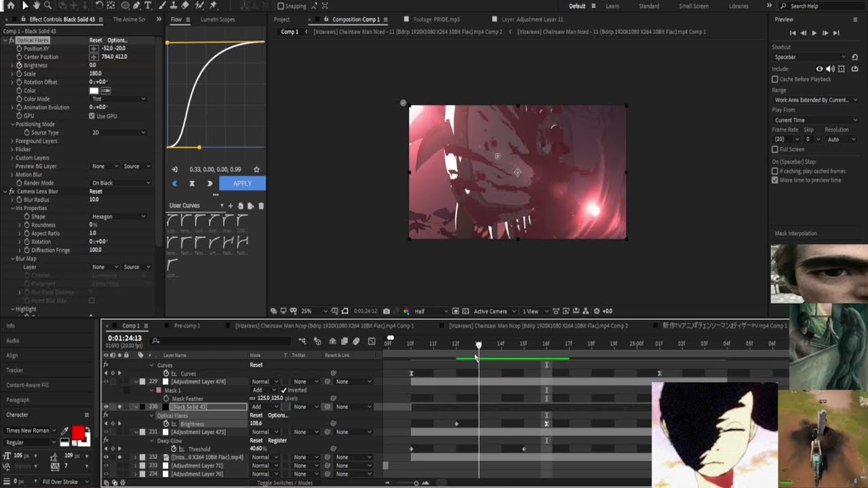The height and width of the screenshot is (488, 868).
Task: Select the Type text tool
Action: click(x=148, y=5)
